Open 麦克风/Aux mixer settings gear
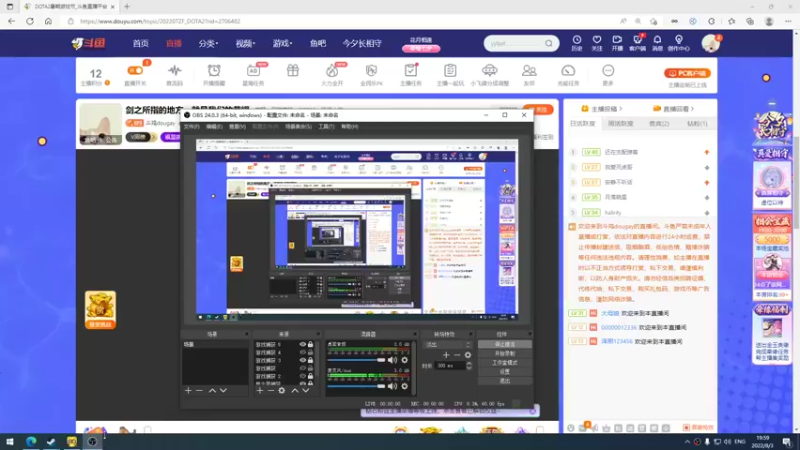 click(x=404, y=386)
